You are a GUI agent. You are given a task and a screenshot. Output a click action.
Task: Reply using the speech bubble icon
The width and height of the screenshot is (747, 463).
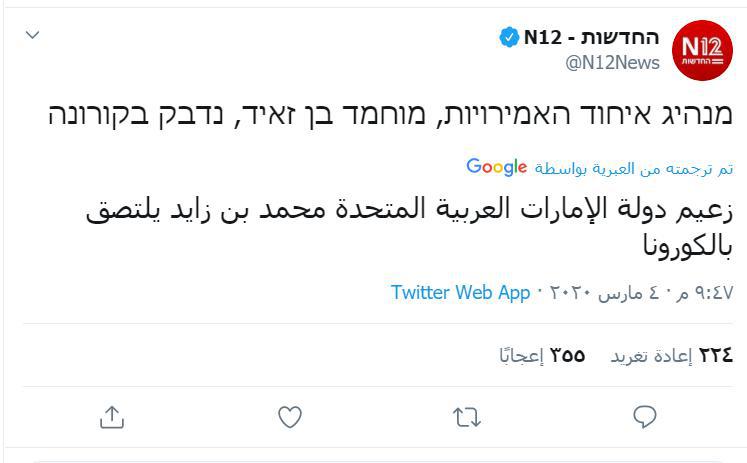[x=646, y=417]
